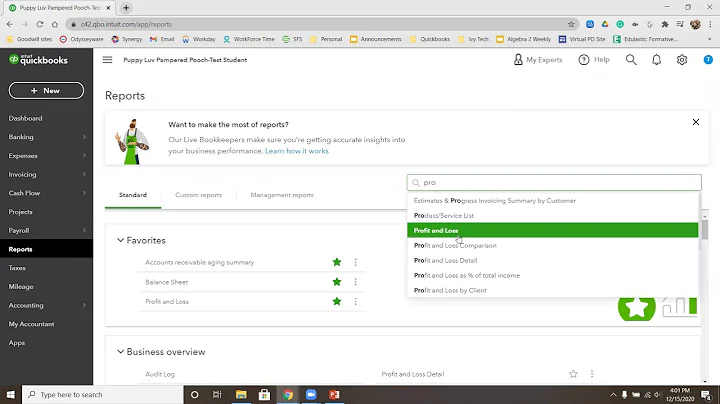Image resolution: width=720 pixels, height=404 pixels.
Task: Unfavorite Balance Sheet star
Action: (337, 282)
